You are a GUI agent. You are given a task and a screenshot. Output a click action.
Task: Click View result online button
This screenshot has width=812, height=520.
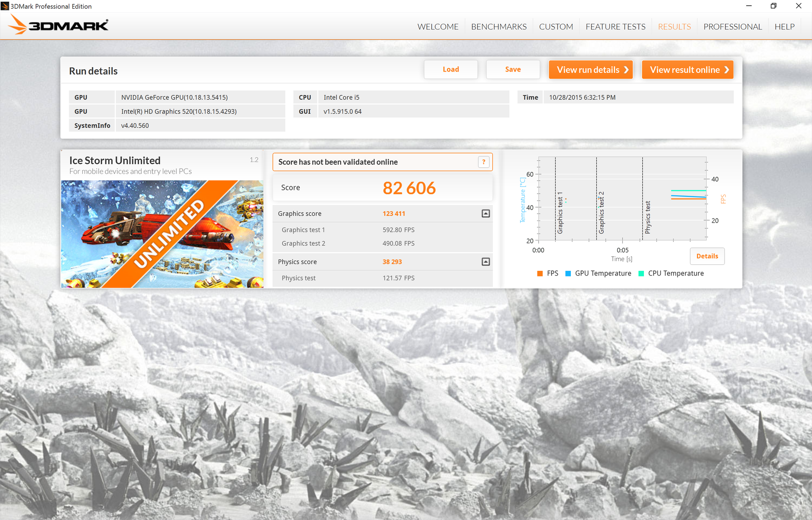(688, 70)
